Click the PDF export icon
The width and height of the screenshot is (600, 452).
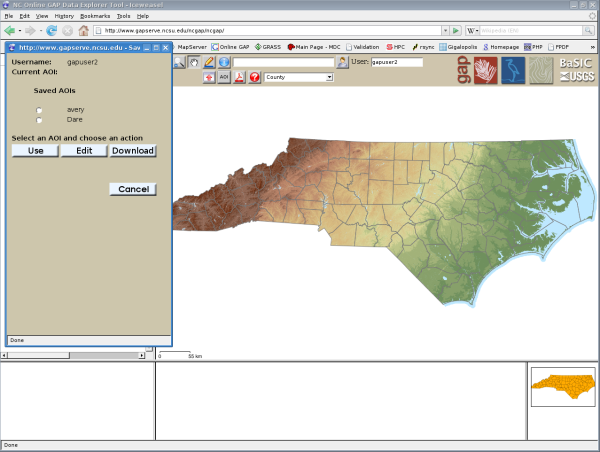click(x=240, y=77)
